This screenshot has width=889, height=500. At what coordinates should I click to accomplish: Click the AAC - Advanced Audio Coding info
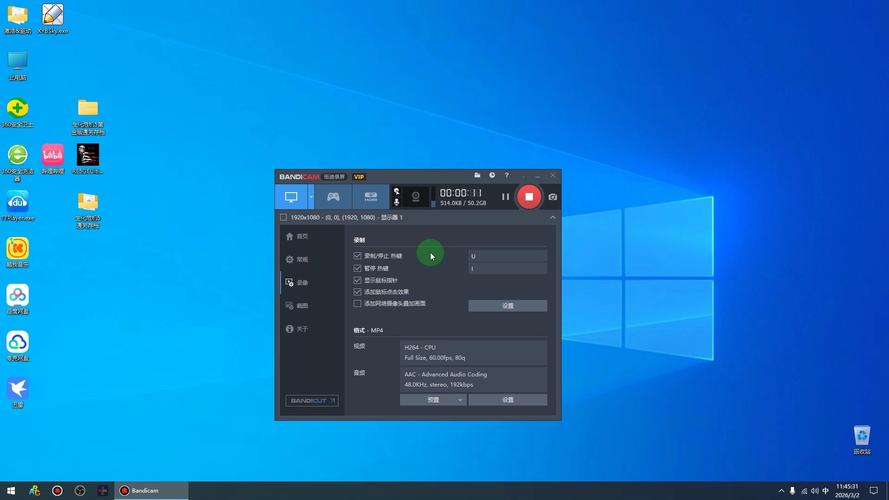pyautogui.click(x=473, y=379)
